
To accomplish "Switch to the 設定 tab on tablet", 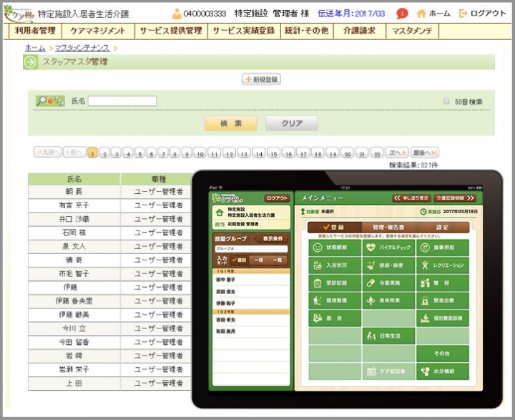I will [443, 227].
